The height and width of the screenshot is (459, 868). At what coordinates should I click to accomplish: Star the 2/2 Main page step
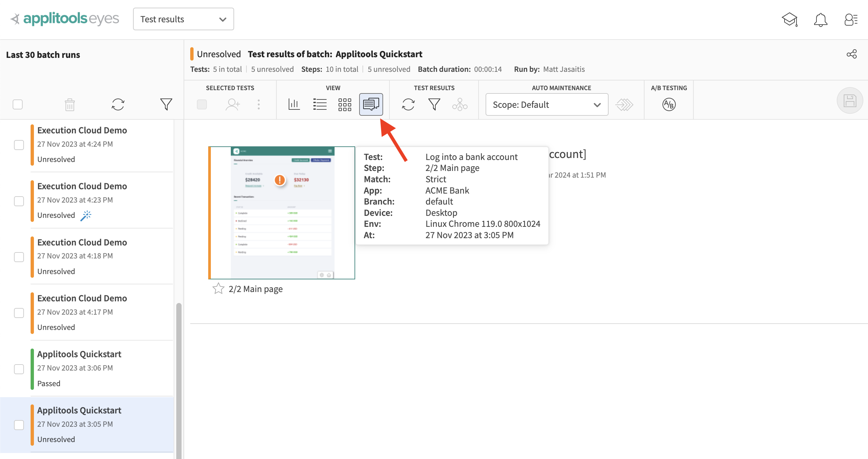click(x=218, y=288)
